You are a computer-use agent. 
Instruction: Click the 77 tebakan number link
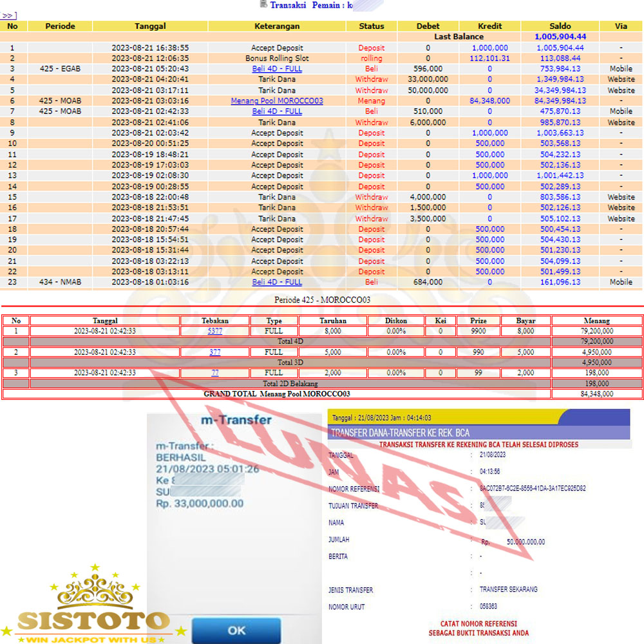[215, 373]
